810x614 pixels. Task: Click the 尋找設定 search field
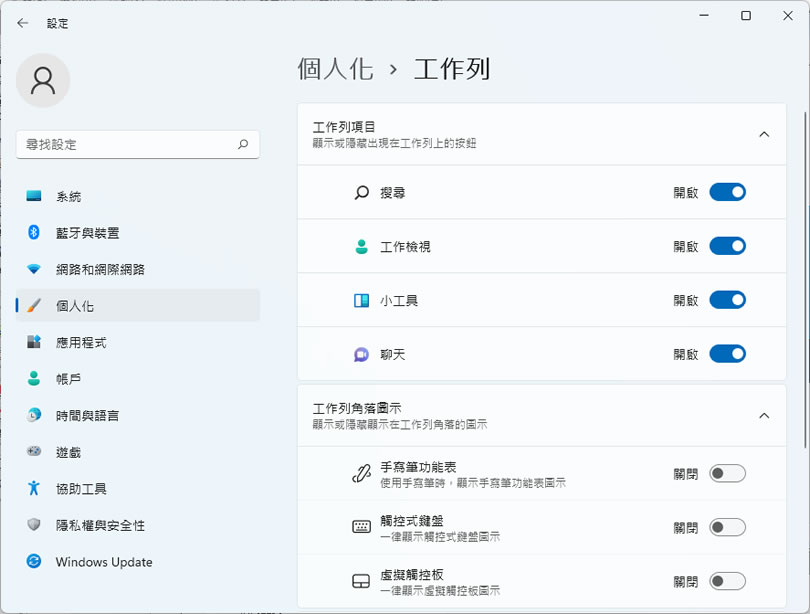125,144
